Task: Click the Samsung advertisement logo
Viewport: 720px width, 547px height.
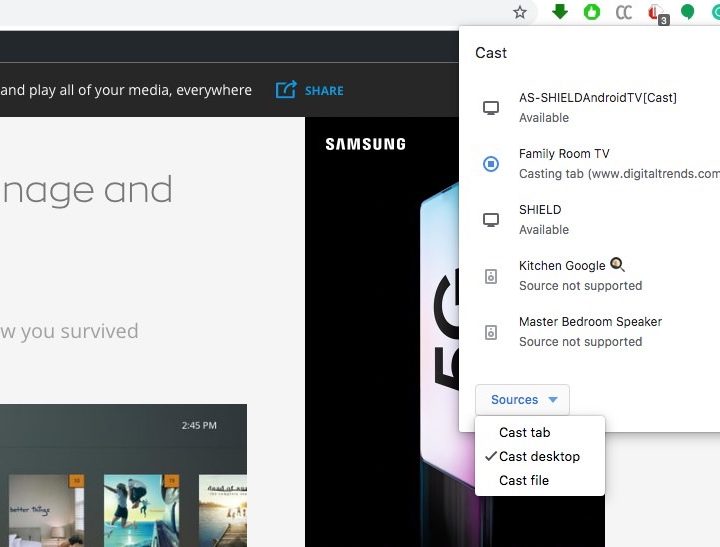Action: [x=366, y=144]
